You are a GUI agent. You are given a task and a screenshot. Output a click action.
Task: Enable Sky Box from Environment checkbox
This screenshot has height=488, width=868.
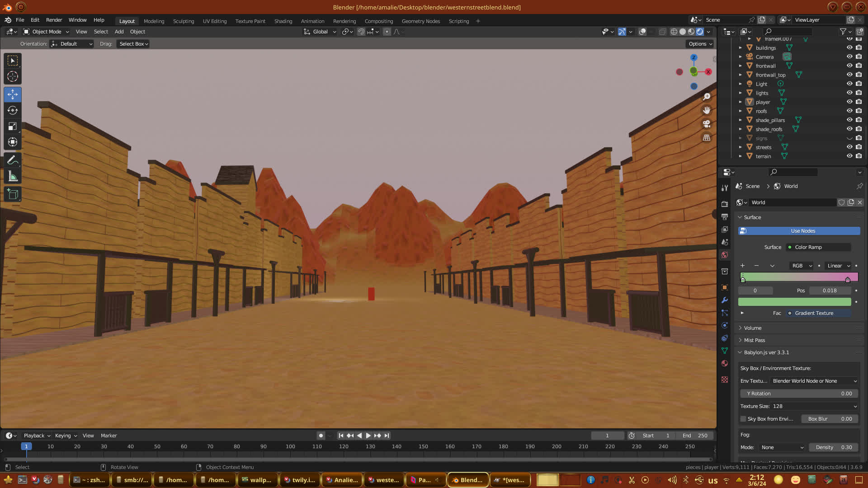(x=744, y=419)
